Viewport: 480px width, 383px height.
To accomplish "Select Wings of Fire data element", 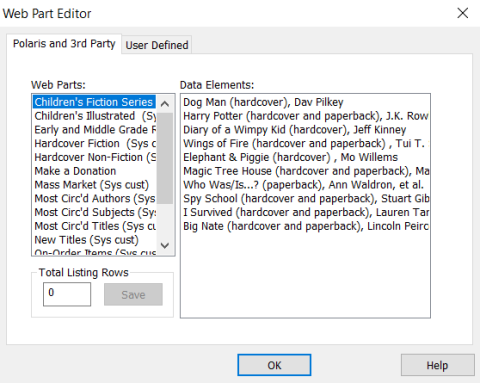I will click(x=305, y=143).
